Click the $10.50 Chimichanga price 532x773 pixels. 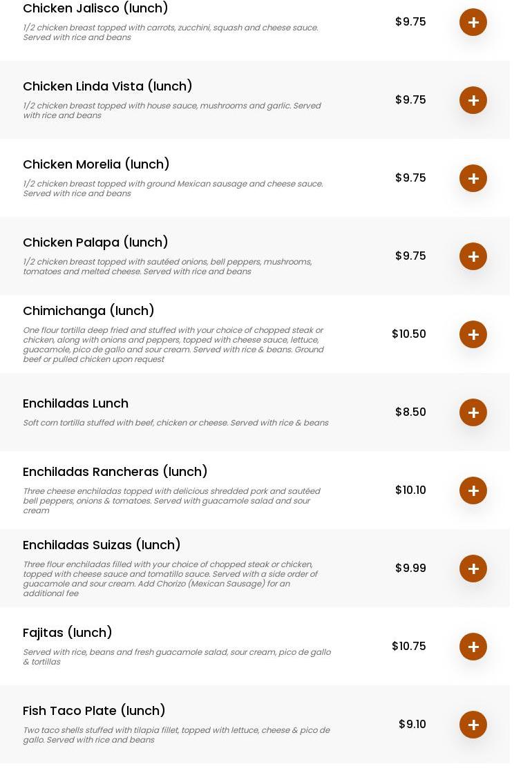coord(408,334)
